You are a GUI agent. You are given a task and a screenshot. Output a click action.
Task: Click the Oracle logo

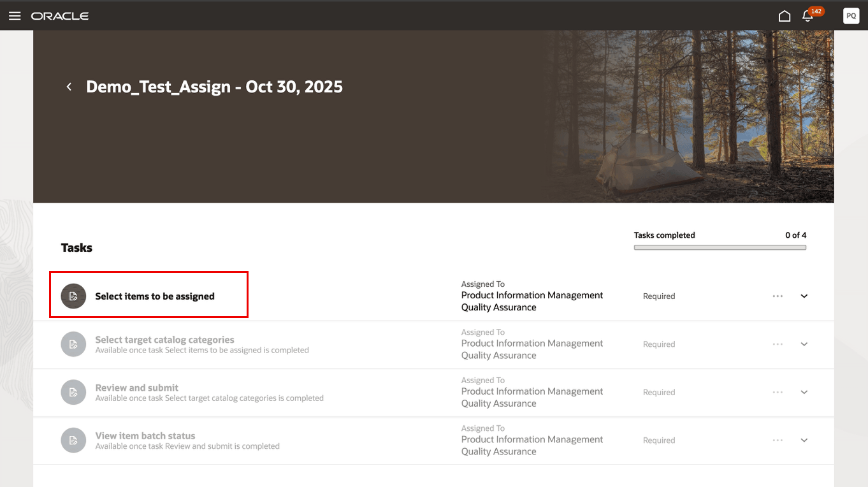[x=60, y=16]
